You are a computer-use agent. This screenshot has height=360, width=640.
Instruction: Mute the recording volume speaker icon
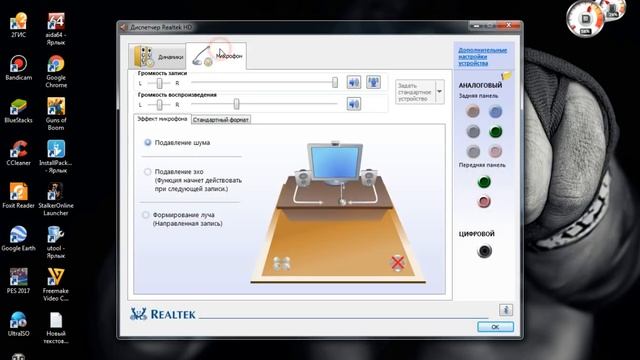point(353,82)
